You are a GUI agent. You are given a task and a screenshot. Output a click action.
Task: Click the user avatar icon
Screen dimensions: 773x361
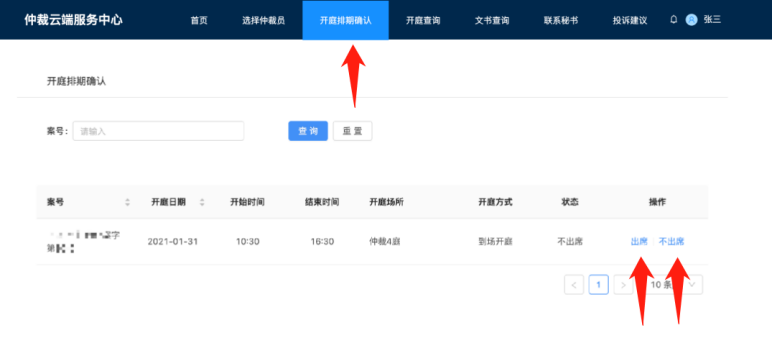pos(691,20)
